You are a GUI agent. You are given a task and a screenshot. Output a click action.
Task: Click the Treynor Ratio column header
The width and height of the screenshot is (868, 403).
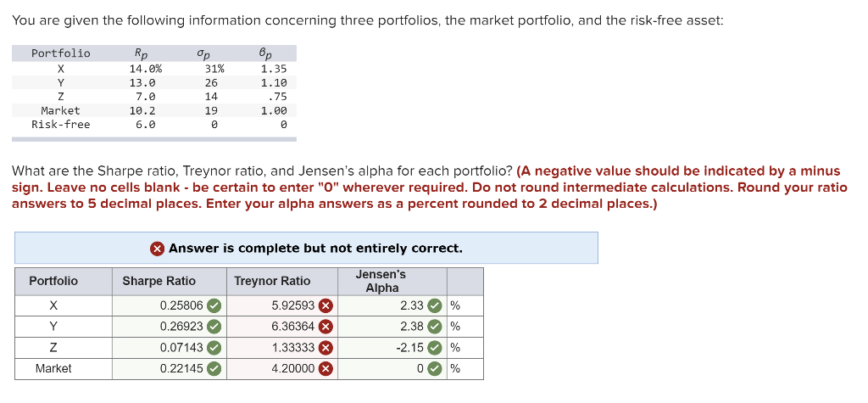(x=272, y=281)
